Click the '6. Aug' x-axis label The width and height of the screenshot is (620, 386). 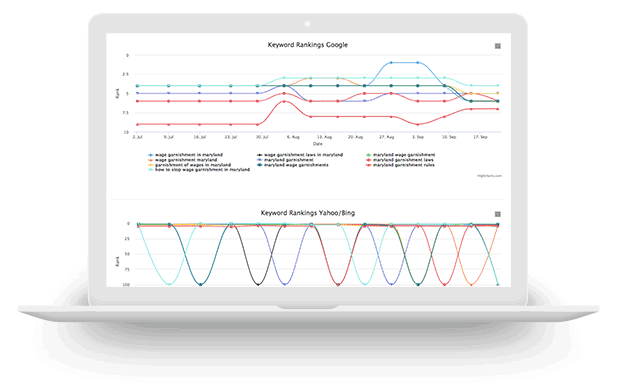point(293,137)
